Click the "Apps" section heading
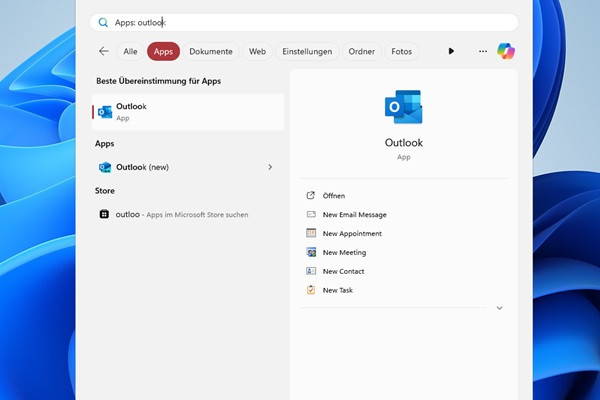 (104, 144)
